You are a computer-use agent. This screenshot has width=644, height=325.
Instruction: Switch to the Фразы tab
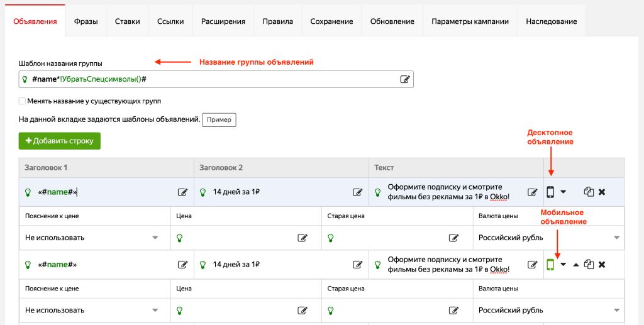coord(86,21)
